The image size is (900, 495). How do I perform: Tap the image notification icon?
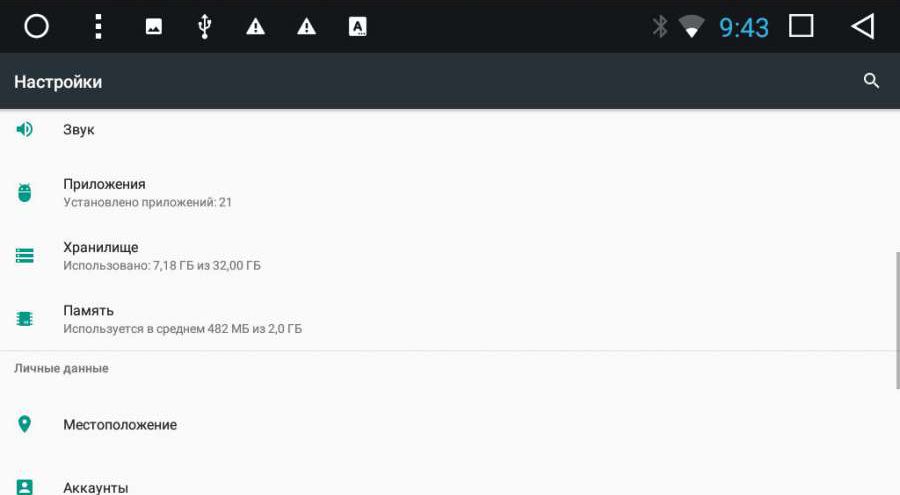(x=153, y=26)
